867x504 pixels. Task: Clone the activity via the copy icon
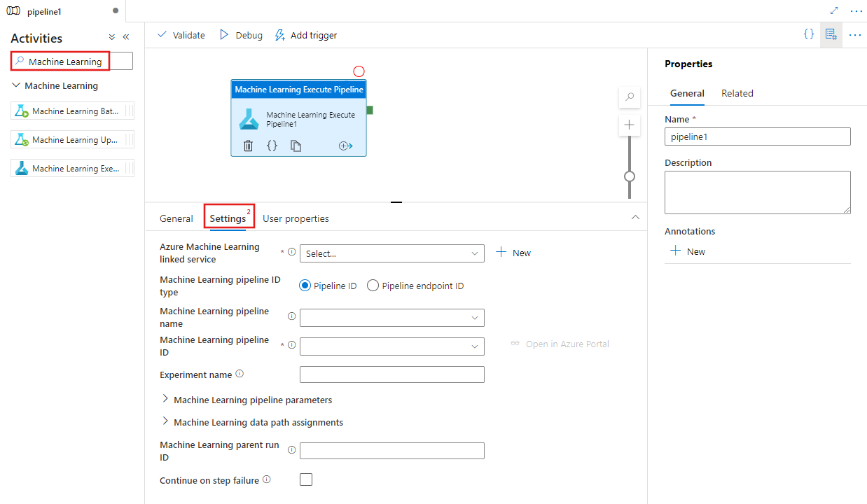(x=296, y=146)
